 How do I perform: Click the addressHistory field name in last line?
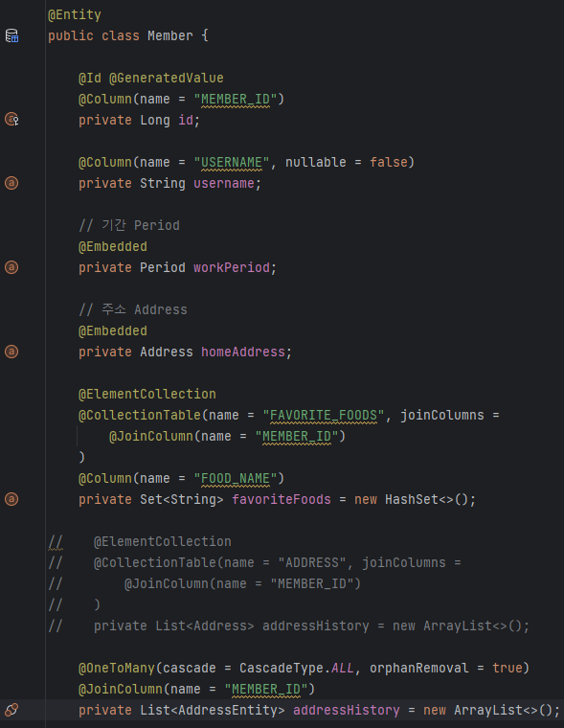click(x=347, y=711)
